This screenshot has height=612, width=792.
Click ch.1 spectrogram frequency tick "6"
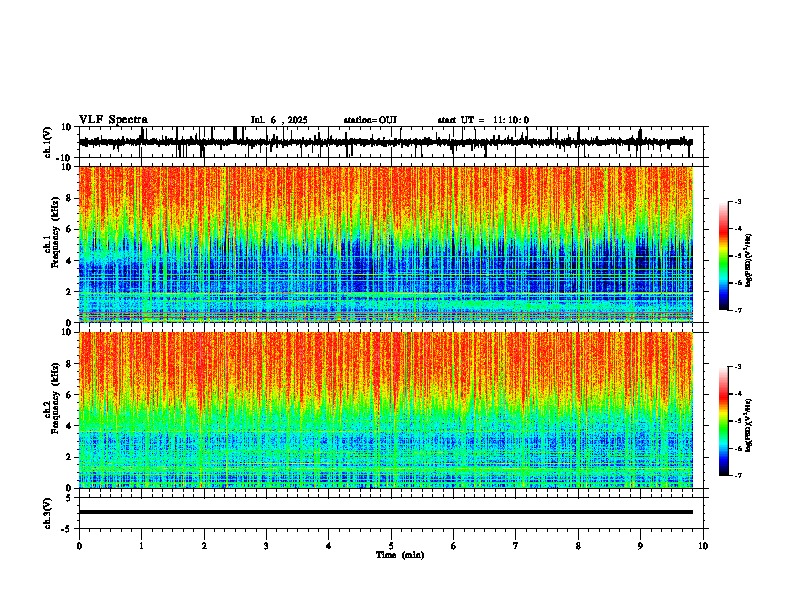click(x=69, y=229)
